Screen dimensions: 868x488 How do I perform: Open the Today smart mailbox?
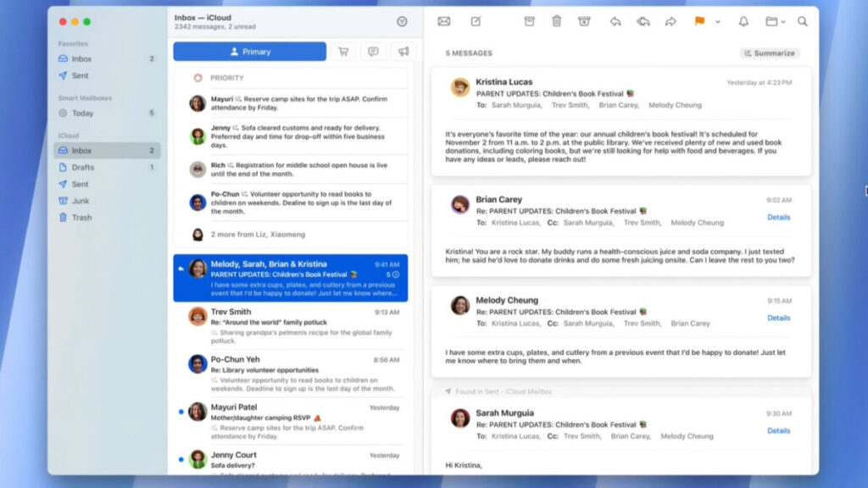106,113
